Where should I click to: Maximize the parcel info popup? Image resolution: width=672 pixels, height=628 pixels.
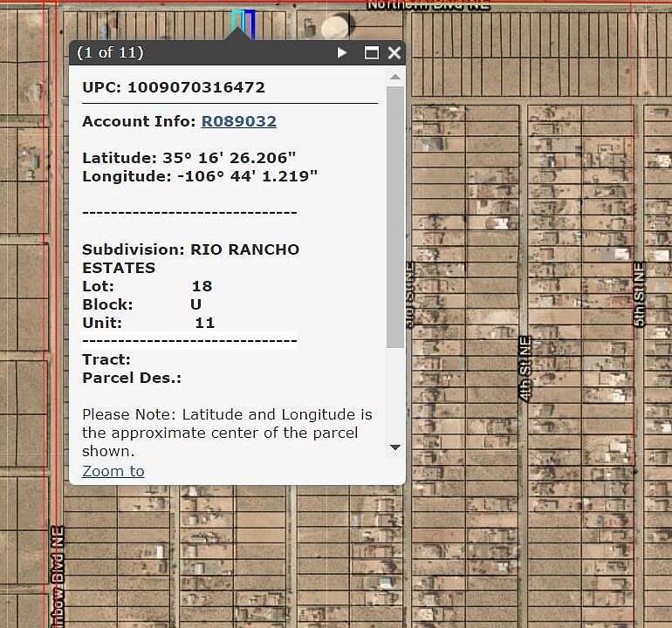pos(372,53)
